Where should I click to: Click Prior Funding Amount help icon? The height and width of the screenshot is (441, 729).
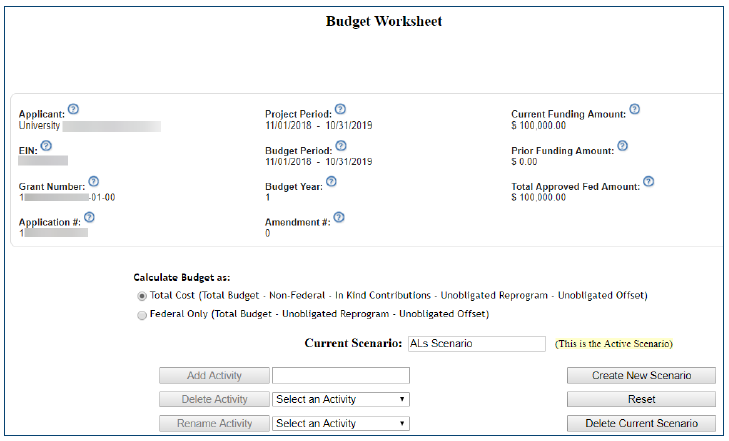622,145
